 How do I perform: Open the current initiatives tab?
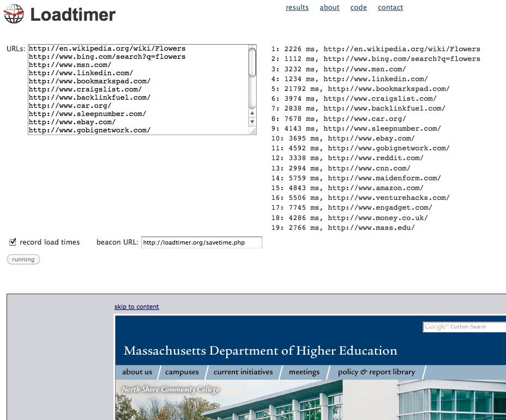(x=243, y=372)
